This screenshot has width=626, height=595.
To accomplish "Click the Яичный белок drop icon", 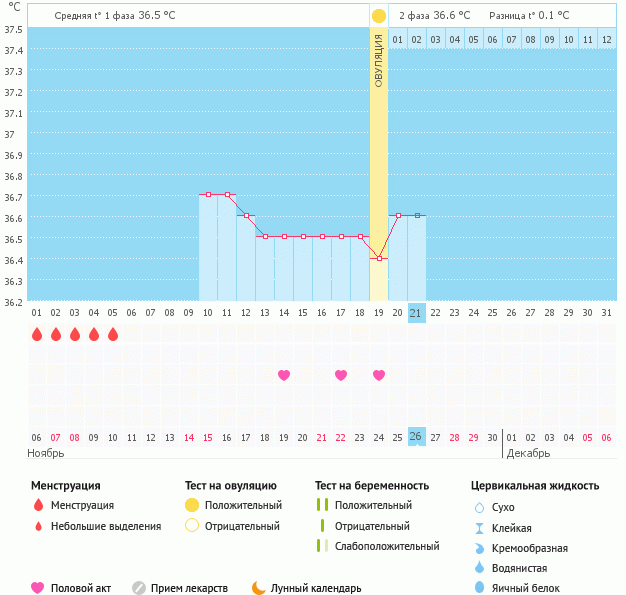I will pyautogui.click(x=479, y=588).
